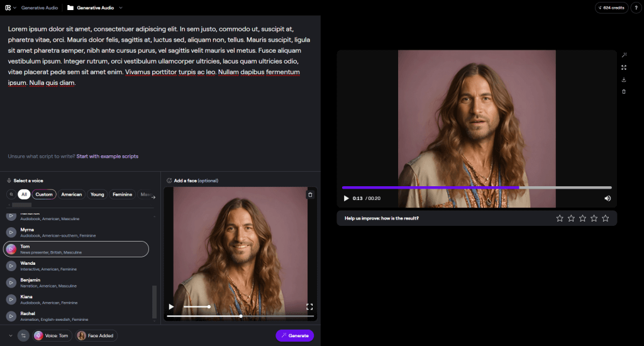Preview the Wanda voice
This screenshot has width=644, height=346.
(x=11, y=266)
